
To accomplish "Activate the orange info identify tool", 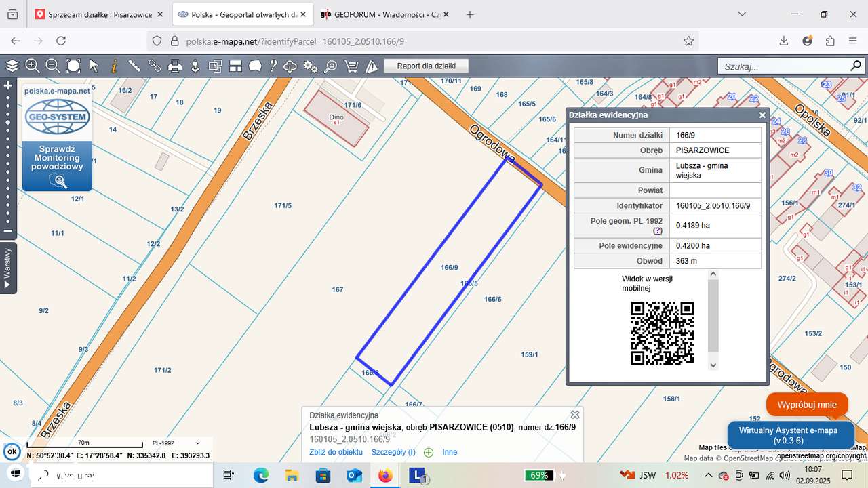I will pos(114,66).
